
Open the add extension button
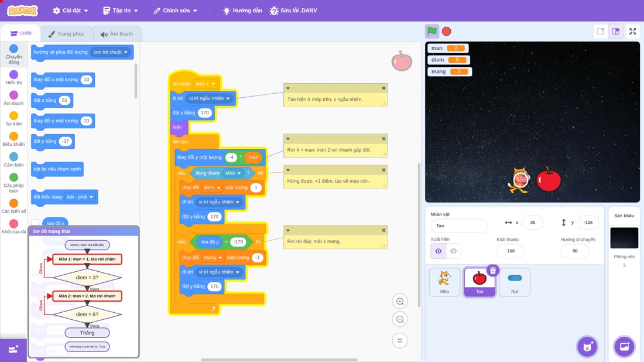pos(13,350)
